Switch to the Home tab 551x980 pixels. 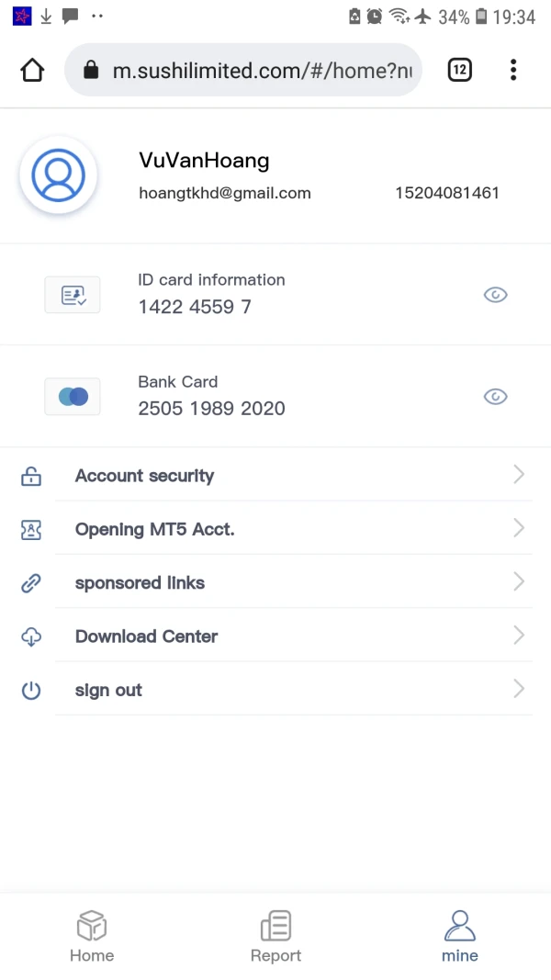tap(92, 937)
